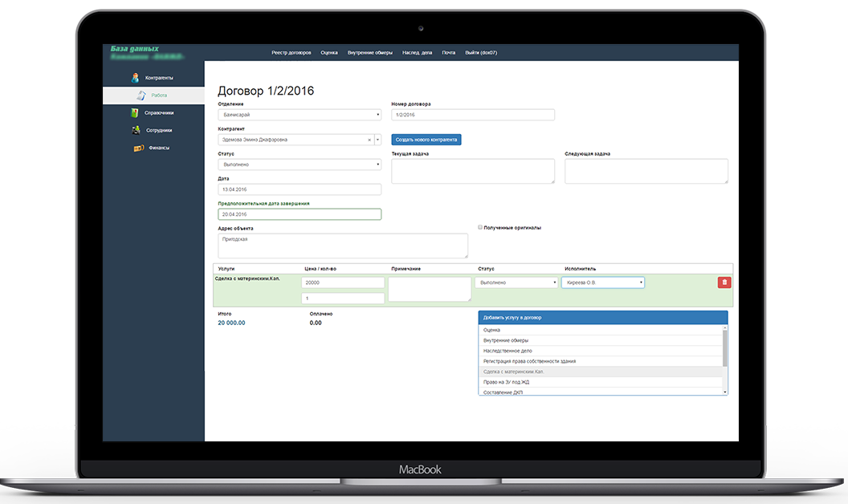
Task: Open Наслед. дела menu item
Action: pos(417,52)
